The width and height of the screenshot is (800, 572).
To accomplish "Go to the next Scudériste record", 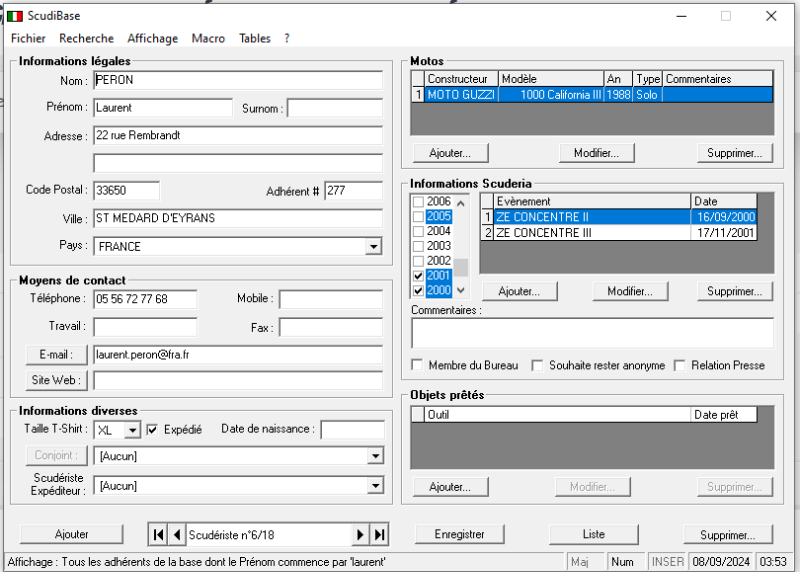I will coord(361,535).
